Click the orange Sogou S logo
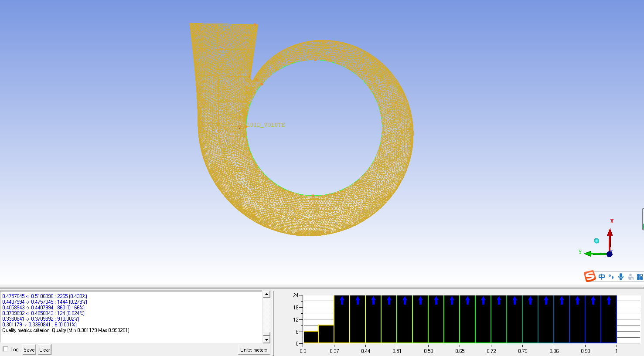Image resolution: width=644 pixels, height=356 pixels. click(589, 276)
